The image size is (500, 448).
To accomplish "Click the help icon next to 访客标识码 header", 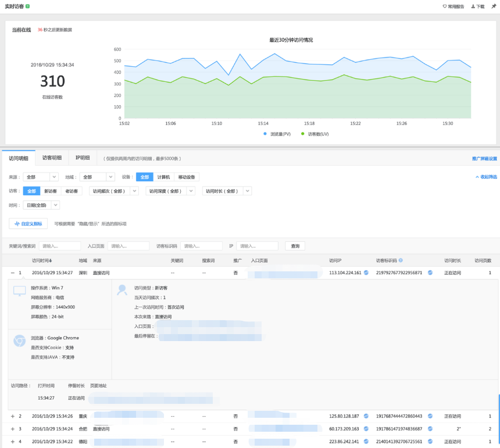I will point(401,261).
